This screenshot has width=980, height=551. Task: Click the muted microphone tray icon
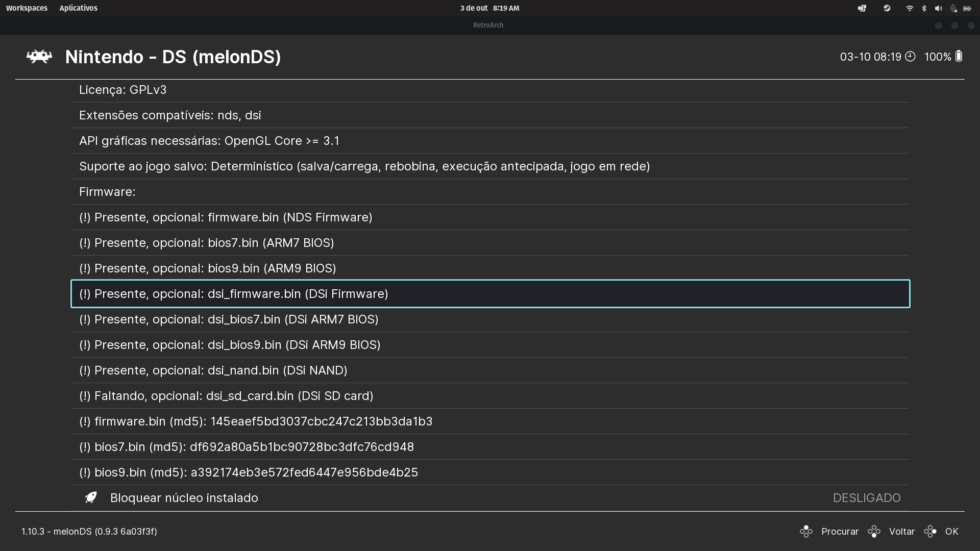point(953,8)
